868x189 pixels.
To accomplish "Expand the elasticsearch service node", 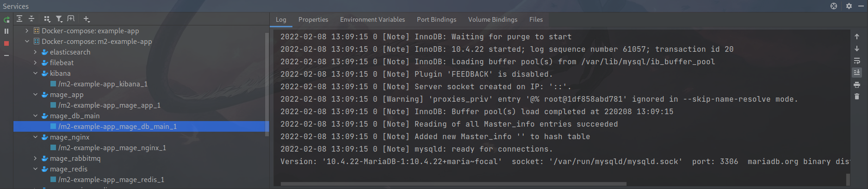I will click(x=35, y=52).
